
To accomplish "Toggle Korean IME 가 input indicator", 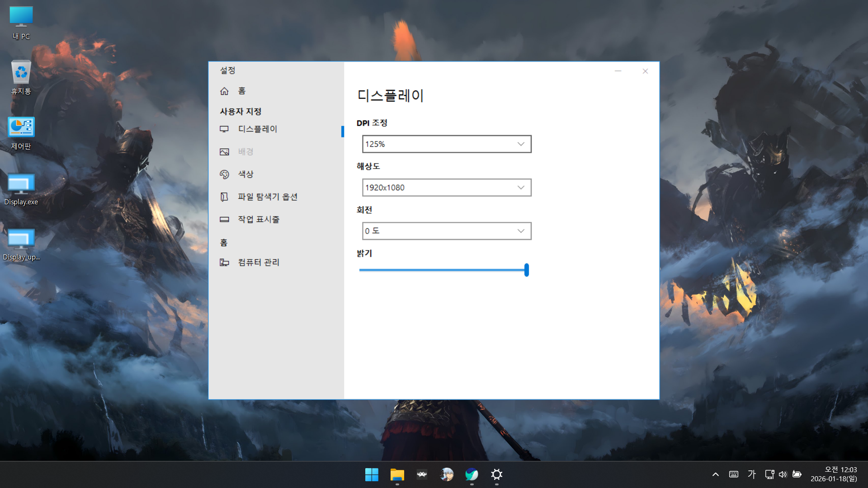I will (x=751, y=474).
